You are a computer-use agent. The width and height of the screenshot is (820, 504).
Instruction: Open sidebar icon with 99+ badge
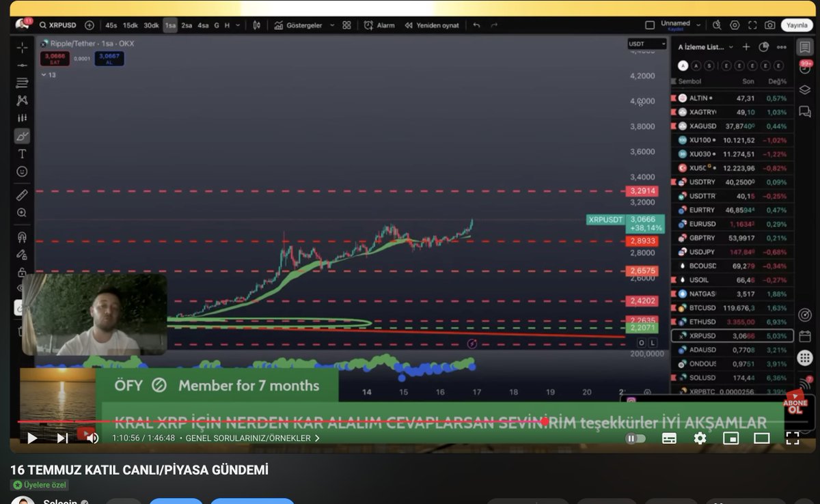point(804,68)
